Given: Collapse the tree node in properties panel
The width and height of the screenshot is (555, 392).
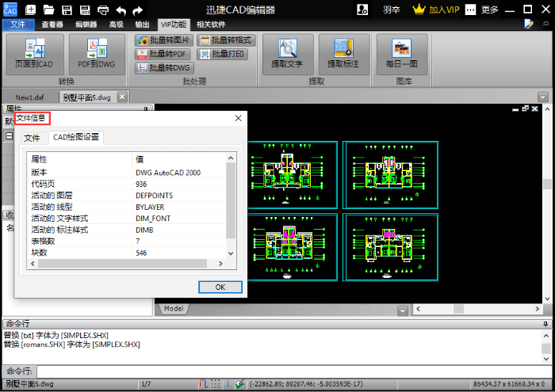Looking at the screenshot, I should 9,135.
